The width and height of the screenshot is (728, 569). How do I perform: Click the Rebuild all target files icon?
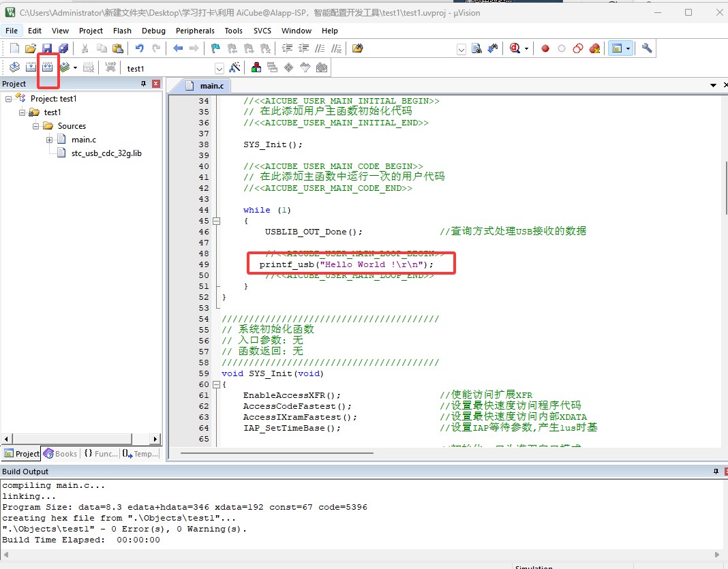(x=47, y=67)
